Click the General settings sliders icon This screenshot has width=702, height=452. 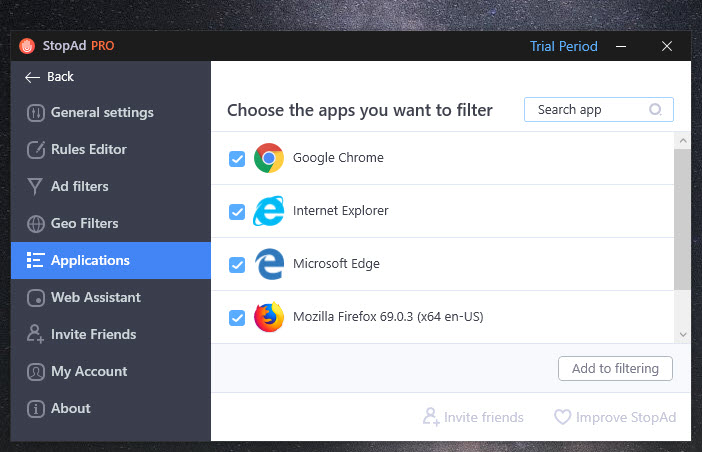(x=36, y=113)
